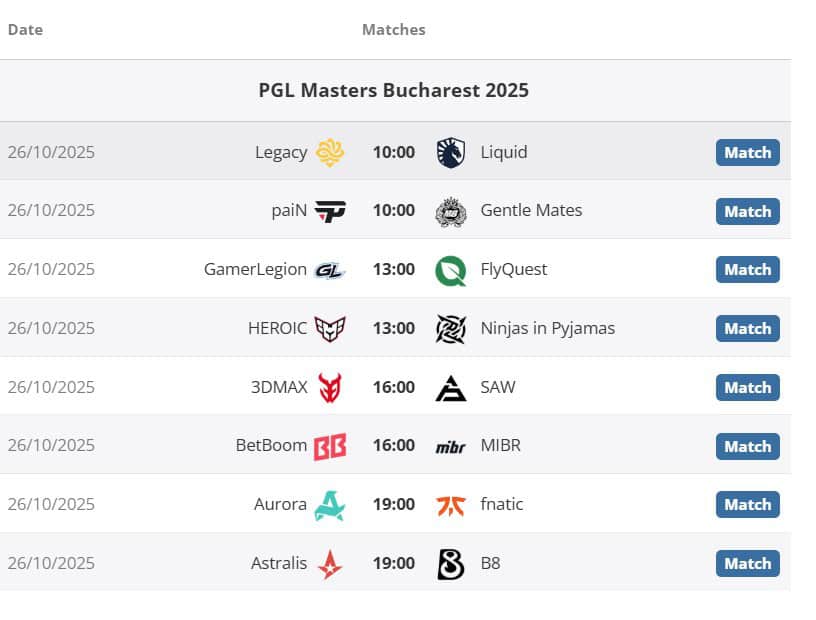Click the Ninjas in Pyjamas logo
This screenshot has height=620, width=816.
(451, 328)
